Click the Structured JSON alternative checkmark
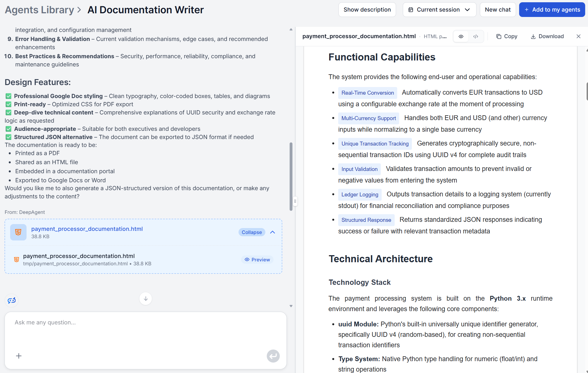Image resolution: width=588 pixels, height=373 pixels. point(8,137)
